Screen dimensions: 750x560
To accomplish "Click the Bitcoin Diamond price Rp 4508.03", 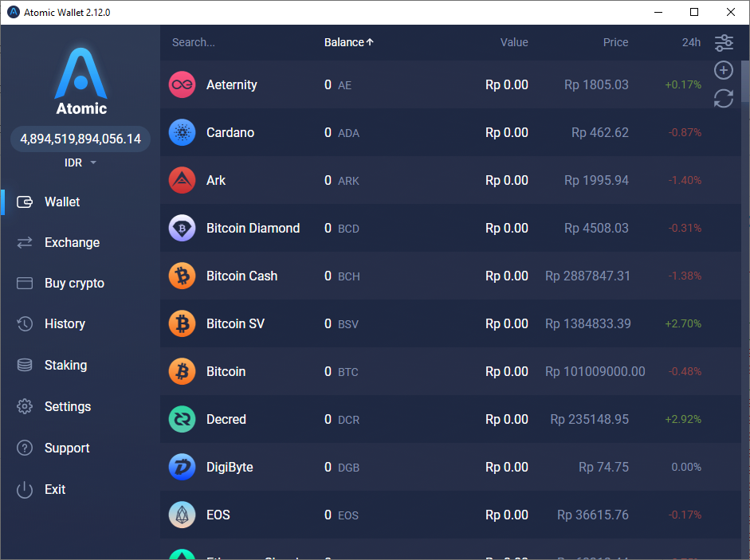I will coord(596,228).
